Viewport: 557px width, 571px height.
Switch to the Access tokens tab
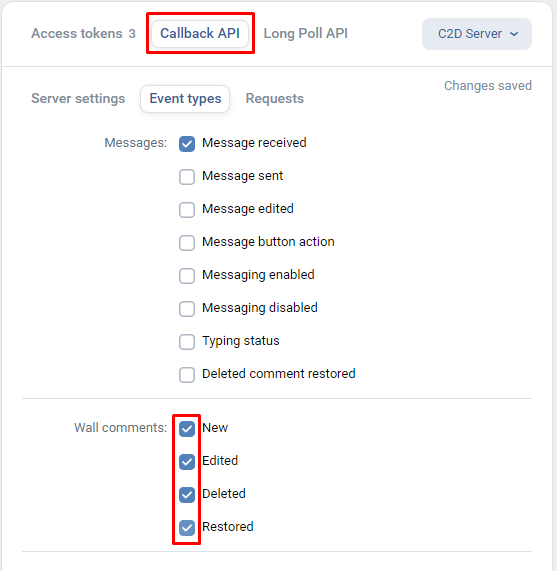[83, 34]
